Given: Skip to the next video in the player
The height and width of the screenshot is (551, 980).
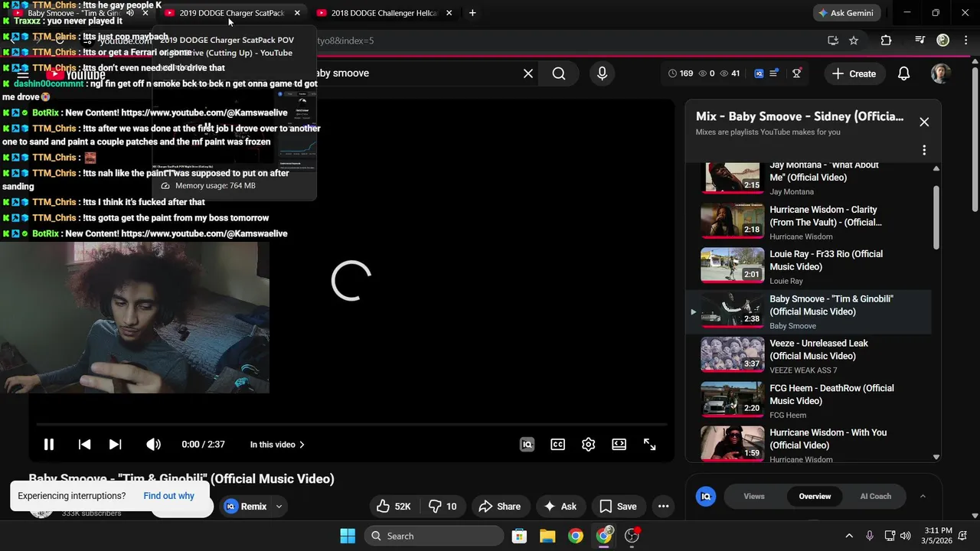Looking at the screenshot, I should [115, 445].
